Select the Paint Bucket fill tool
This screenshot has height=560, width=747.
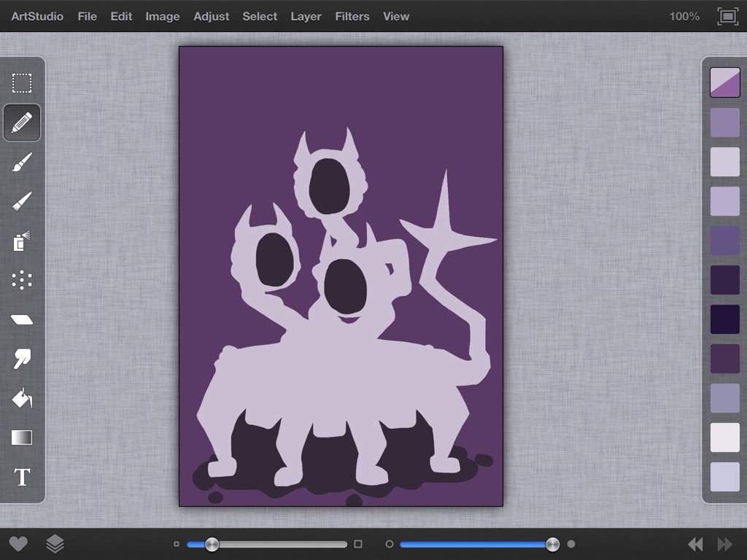pyautogui.click(x=22, y=397)
